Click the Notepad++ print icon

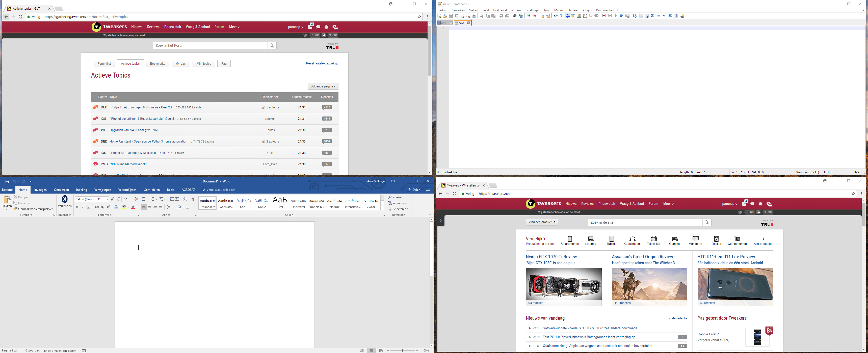[474, 16]
